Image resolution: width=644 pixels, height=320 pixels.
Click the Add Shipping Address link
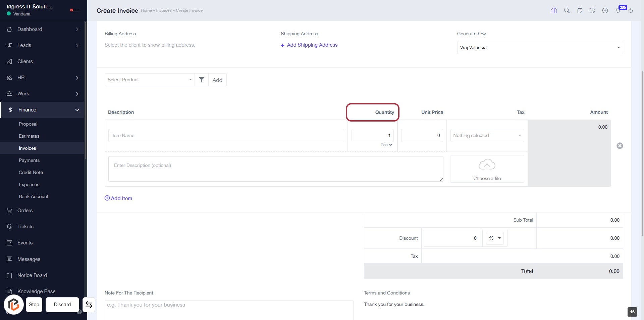(x=312, y=45)
